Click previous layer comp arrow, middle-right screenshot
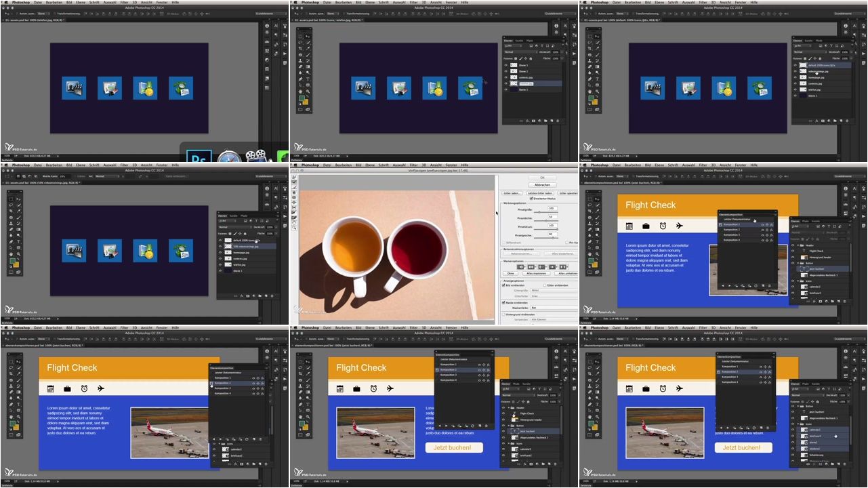The image size is (868, 488). 723,286
